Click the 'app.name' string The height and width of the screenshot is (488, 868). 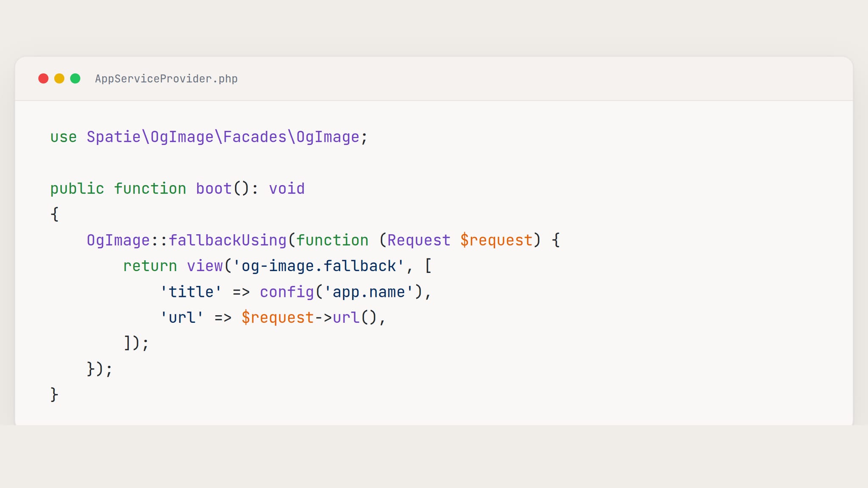click(368, 292)
